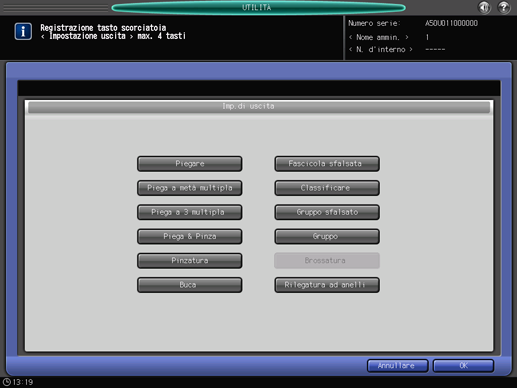
Task: Click the Numero serie label
Action: (x=374, y=23)
